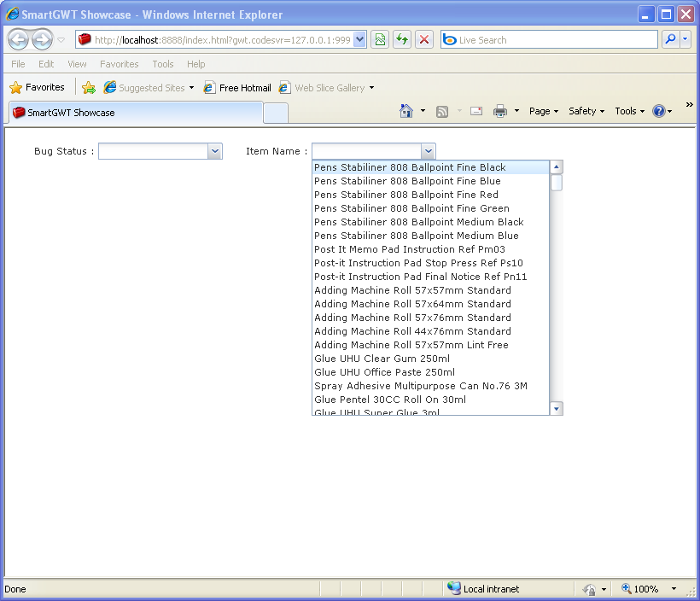Select Pens Stabiliner 808 Ballpoint Fine Red
Image resolution: width=700 pixels, height=601 pixels.
(x=430, y=195)
